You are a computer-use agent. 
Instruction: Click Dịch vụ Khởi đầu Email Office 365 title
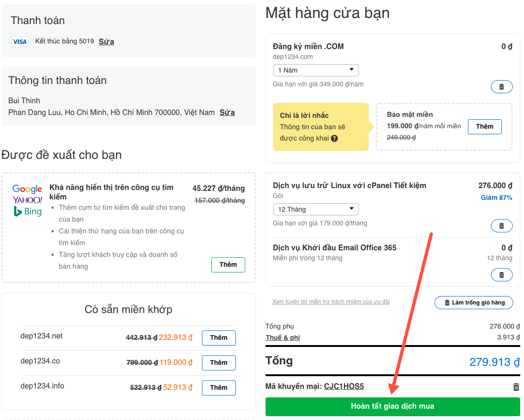[x=334, y=248]
